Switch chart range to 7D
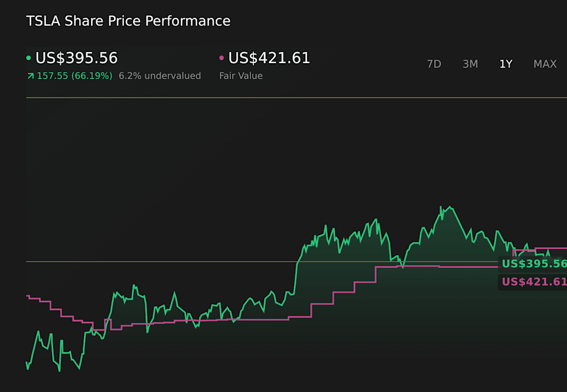This screenshot has height=392, width=567. pos(434,64)
